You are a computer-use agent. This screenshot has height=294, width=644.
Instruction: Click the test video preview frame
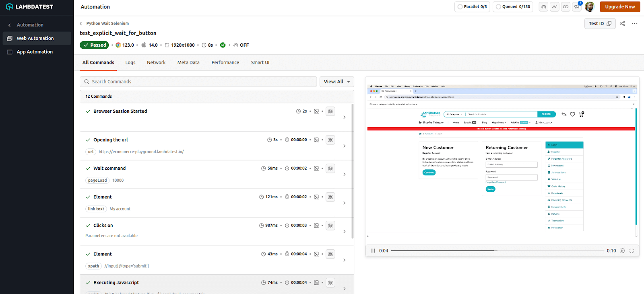click(x=502, y=160)
